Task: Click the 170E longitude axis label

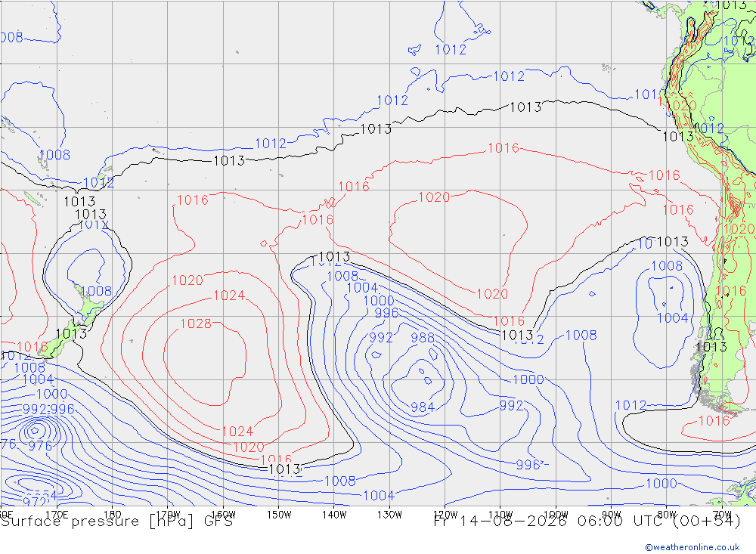Action: coord(57,515)
